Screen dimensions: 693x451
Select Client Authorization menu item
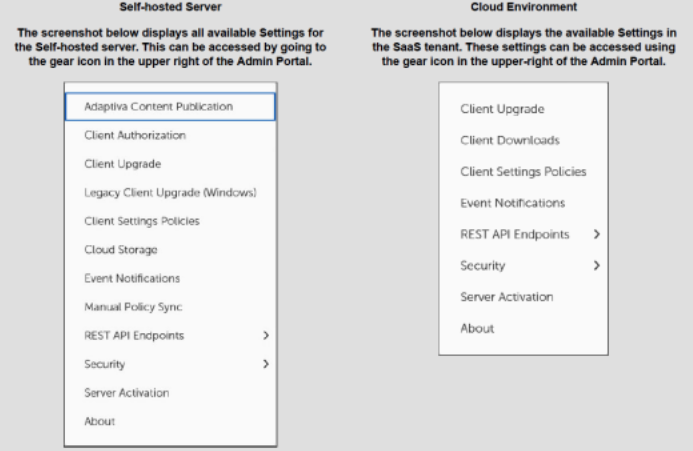[135, 135]
